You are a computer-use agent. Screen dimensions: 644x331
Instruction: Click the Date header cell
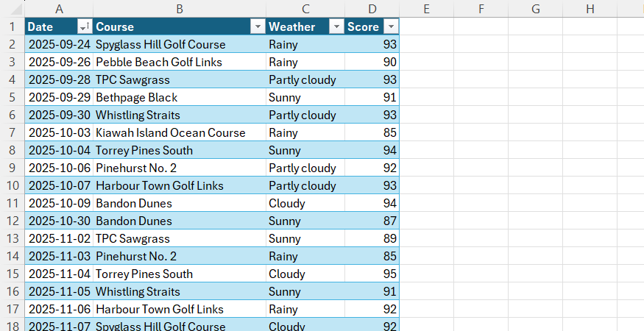(x=59, y=26)
